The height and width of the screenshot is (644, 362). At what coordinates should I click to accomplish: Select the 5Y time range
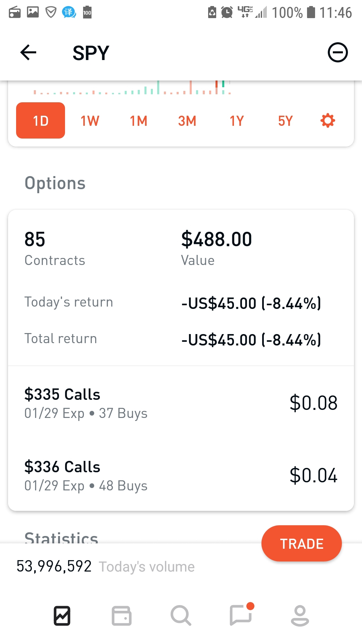[285, 121]
